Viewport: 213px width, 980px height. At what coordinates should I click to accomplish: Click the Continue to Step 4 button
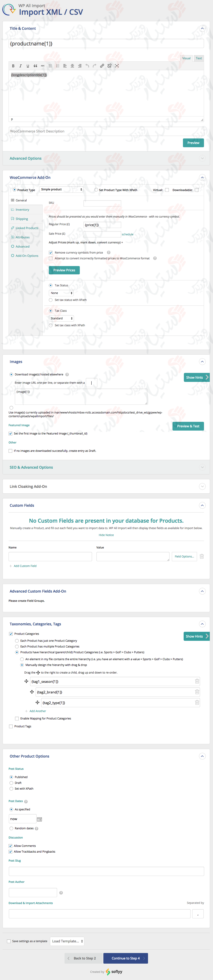tap(126, 958)
